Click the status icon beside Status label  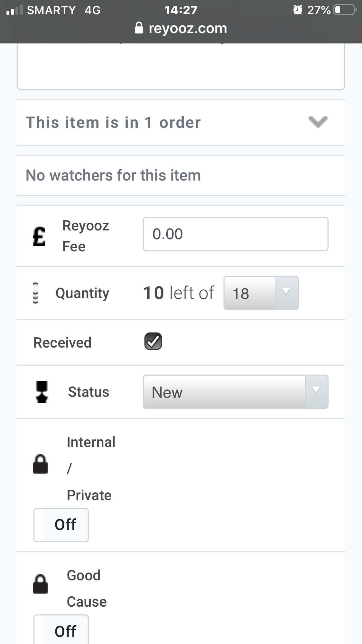tap(42, 392)
